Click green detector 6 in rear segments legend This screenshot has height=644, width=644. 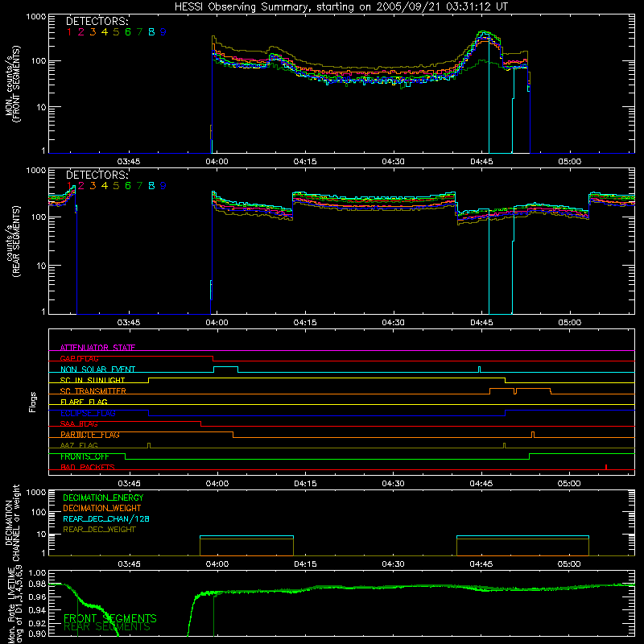128,186
